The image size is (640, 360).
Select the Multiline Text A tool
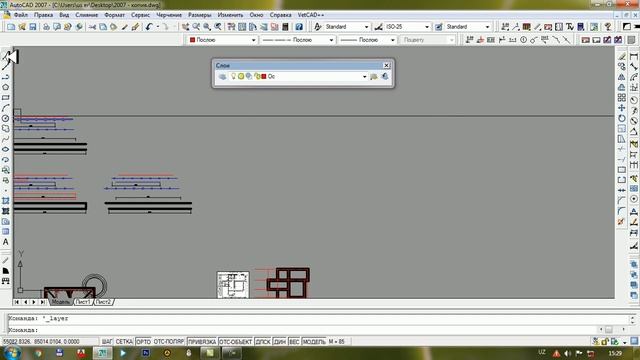pos(6,242)
